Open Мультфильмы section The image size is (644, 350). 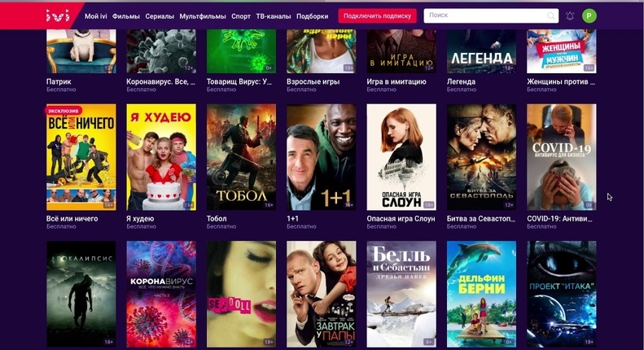pos(203,16)
